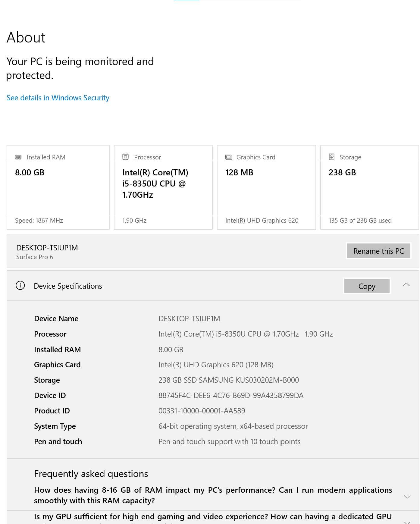Click the Product ID value text
Viewport: 420px width, 524px height.
coord(202,411)
